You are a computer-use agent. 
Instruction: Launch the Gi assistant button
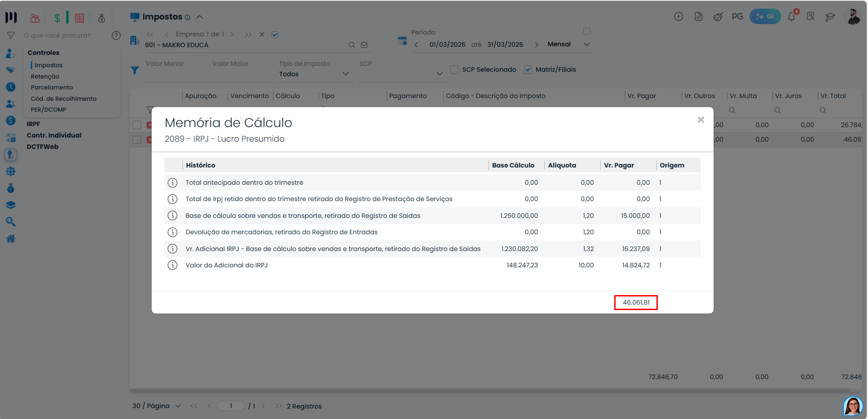coord(765,16)
